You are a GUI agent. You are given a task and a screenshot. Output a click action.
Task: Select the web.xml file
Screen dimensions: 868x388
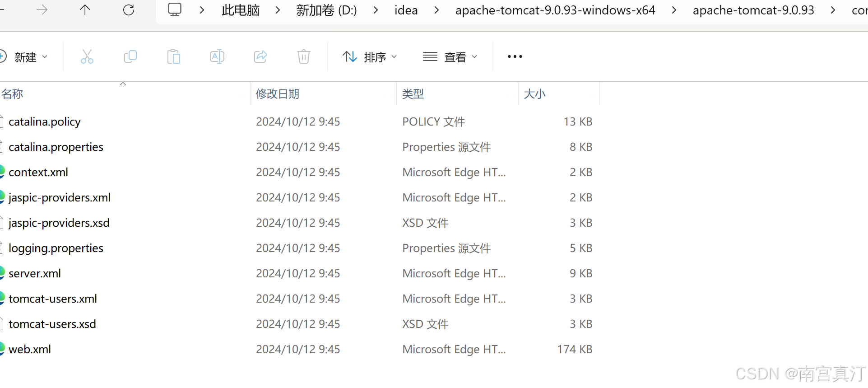30,349
